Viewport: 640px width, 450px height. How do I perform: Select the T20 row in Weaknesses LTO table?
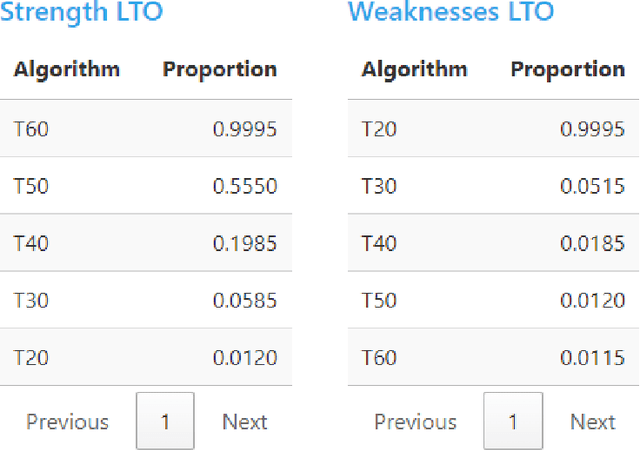click(x=494, y=128)
